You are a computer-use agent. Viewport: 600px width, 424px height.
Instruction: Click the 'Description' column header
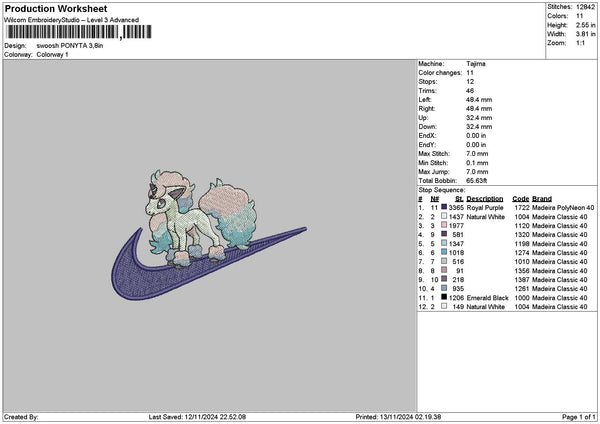tap(485, 199)
